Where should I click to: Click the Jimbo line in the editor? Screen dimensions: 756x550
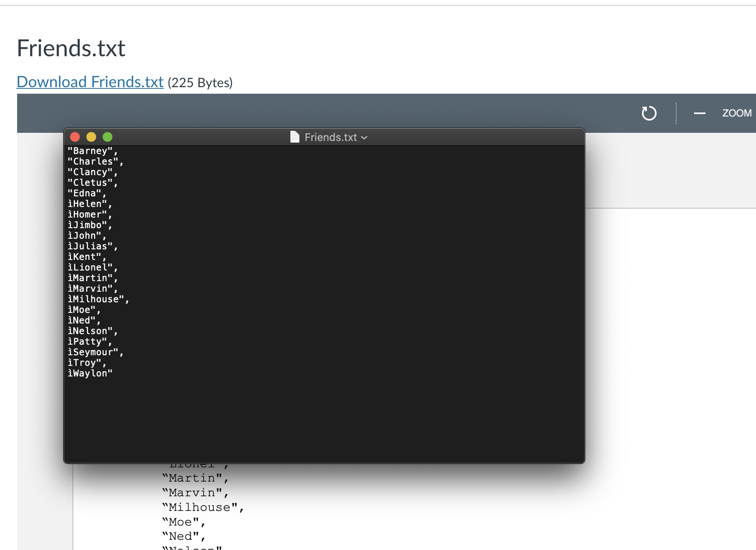(90, 225)
